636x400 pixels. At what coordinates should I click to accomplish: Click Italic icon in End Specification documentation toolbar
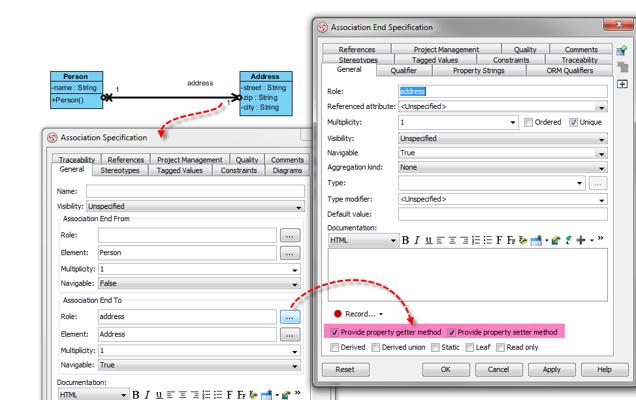[x=418, y=240]
